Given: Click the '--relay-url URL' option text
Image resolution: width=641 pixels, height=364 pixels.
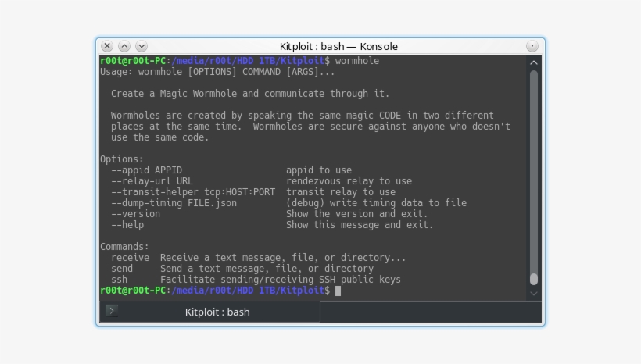Looking at the screenshot, I should coord(152,181).
